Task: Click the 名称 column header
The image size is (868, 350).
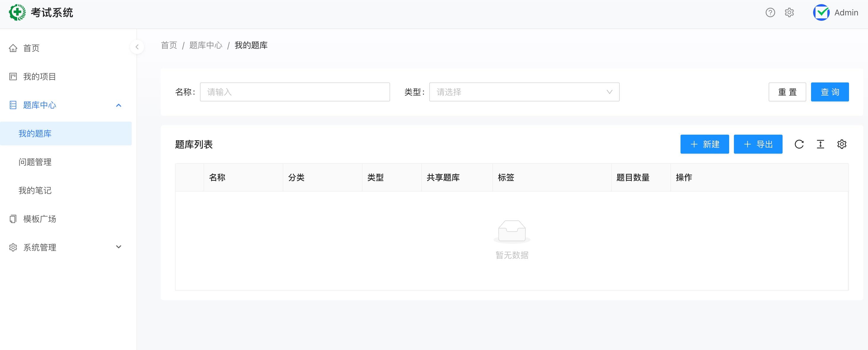Action: pyautogui.click(x=243, y=178)
